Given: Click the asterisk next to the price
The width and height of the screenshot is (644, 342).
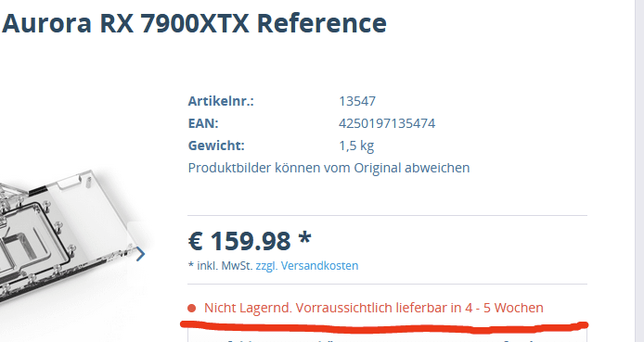Looking at the screenshot, I should point(304,238).
